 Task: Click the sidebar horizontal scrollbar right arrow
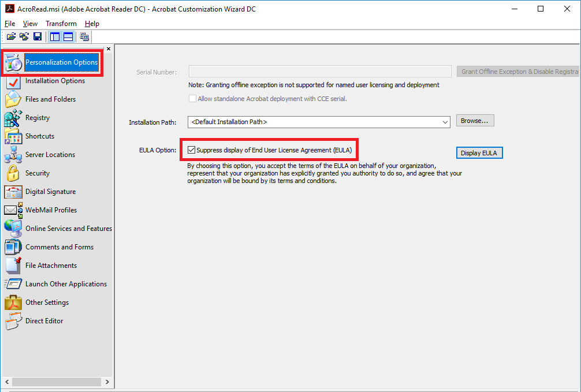(x=107, y=382)
